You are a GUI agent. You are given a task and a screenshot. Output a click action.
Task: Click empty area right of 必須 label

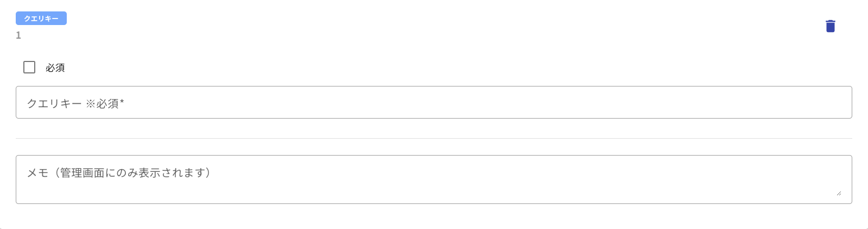(x=434, y=67)
